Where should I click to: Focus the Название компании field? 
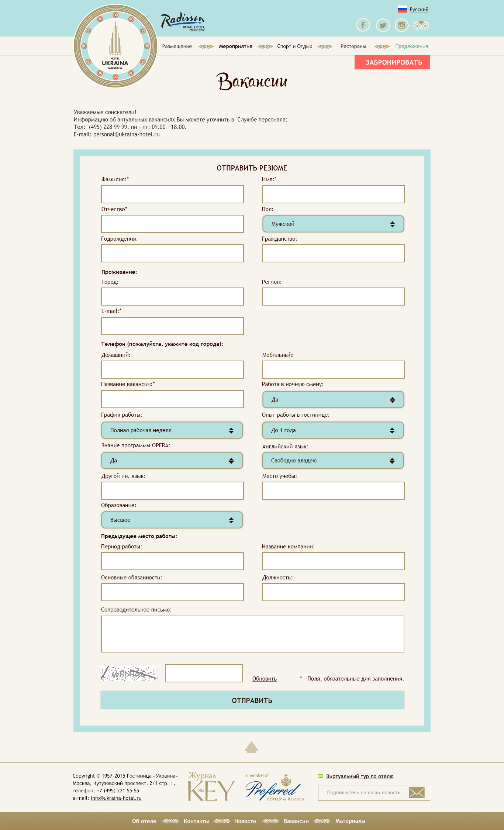[333, 561]
